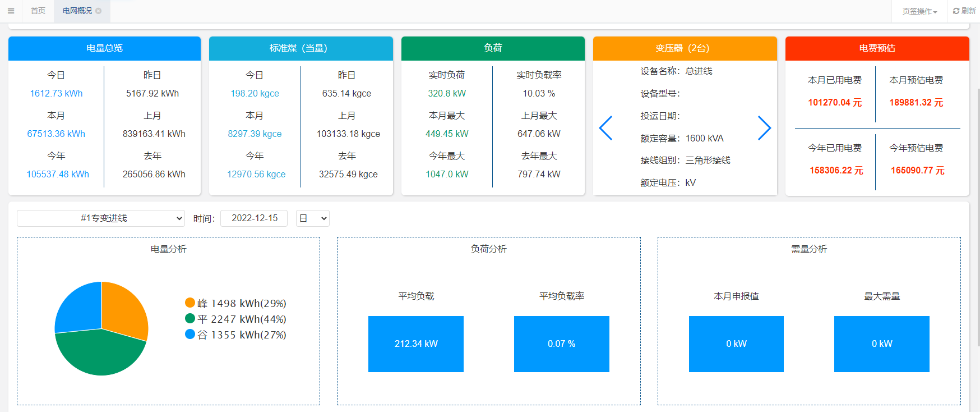Click the green 平 pie chart slice
This screenshot has height=412, width=980.
point(100,353)
